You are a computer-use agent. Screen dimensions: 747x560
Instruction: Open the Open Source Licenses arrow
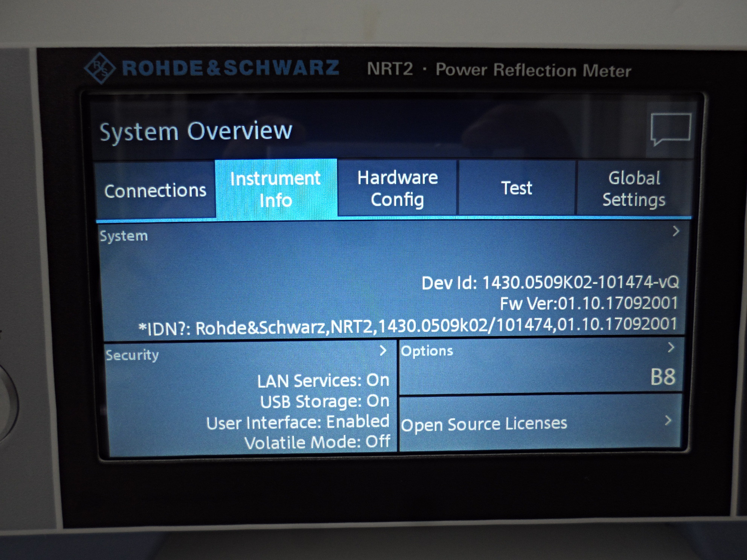click(x=668, y=420)
